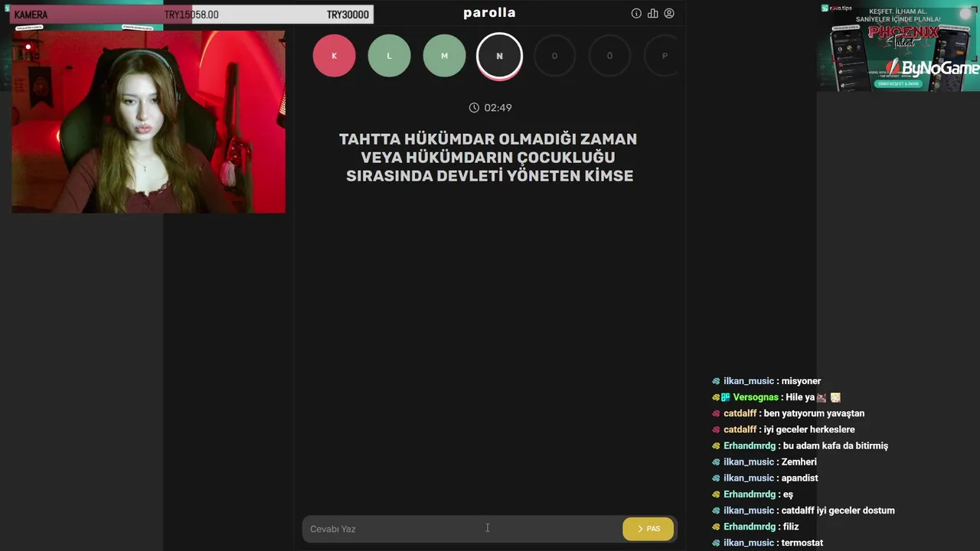Viewport: 980px width, 551px height.
Task: Open the info icon in parolla header
Action: (636, 14)
